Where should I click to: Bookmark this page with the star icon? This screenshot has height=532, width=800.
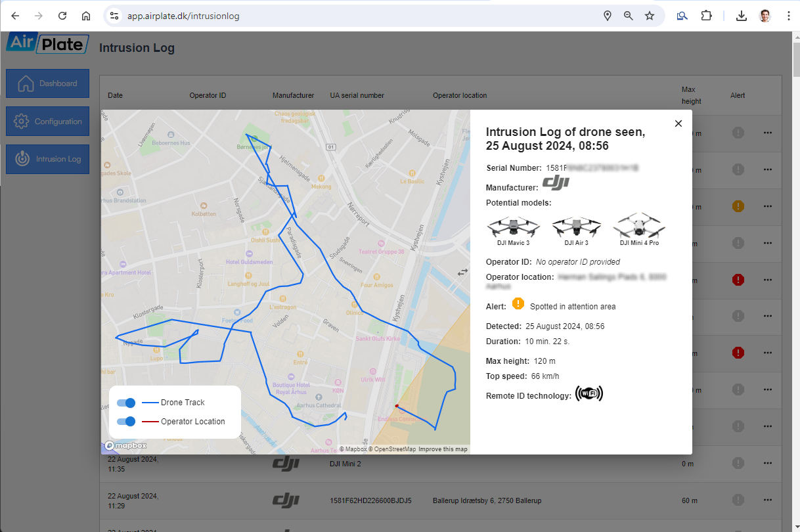click(x=650, y=16)
